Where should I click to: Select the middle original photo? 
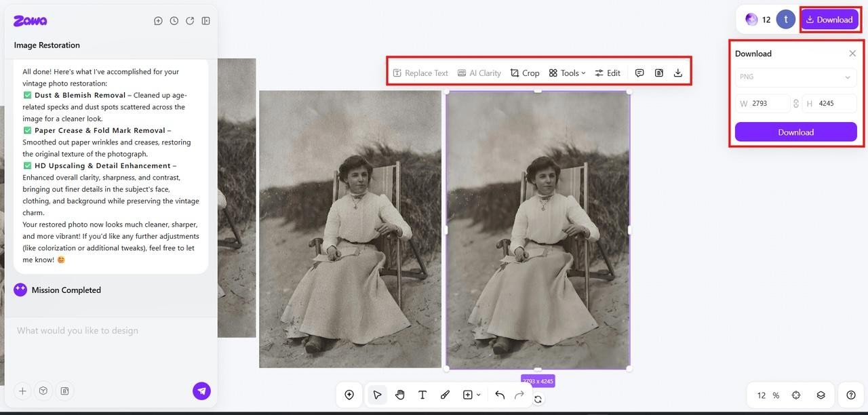350,229
